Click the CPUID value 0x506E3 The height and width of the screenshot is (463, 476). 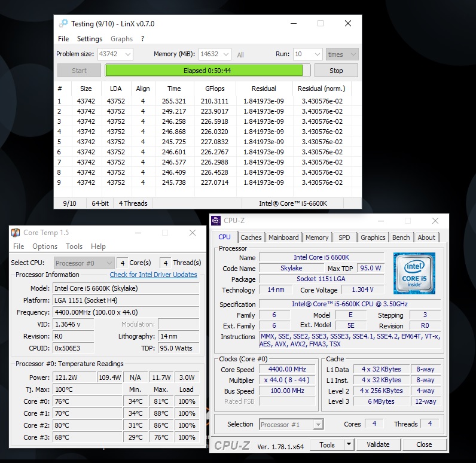[x=73, y=348]
